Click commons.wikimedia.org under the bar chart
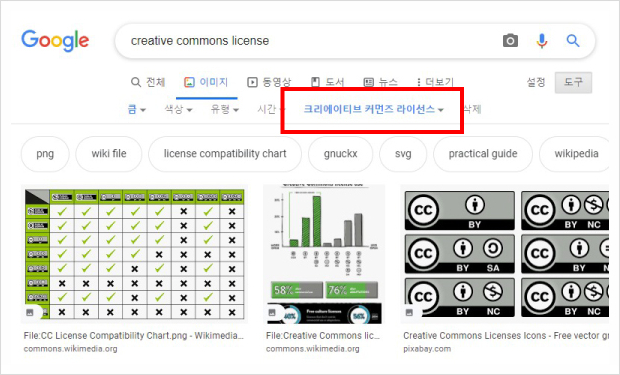Screen dimensions: 620x375 [313, 349]
